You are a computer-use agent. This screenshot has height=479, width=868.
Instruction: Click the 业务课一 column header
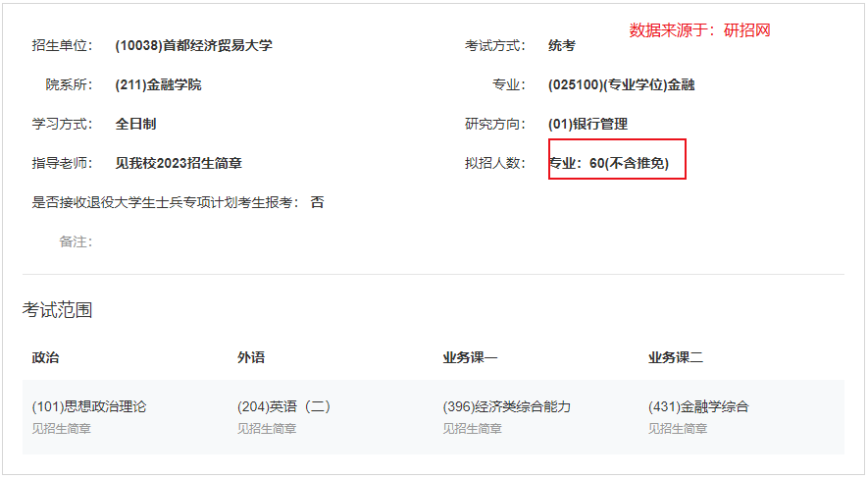pyautogui.click(x=470, y=357)
